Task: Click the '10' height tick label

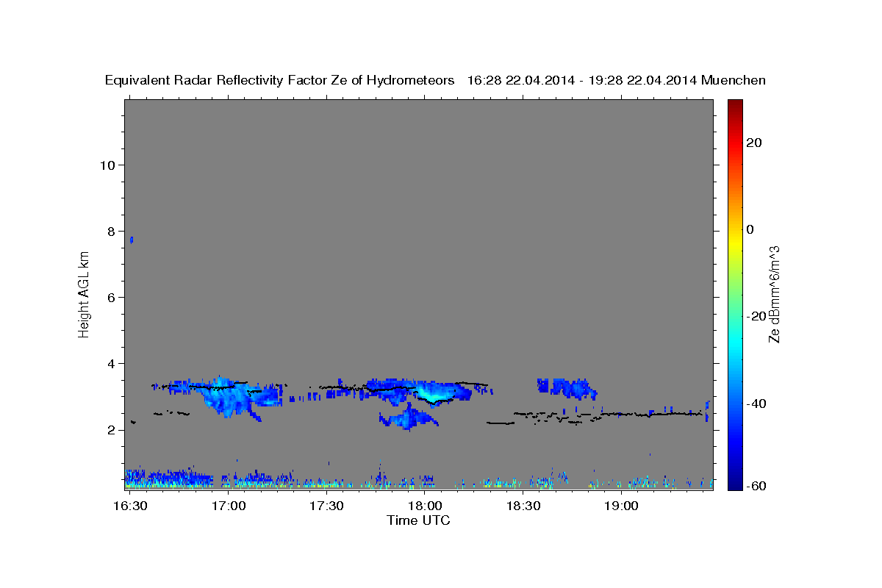Action: pos(107,165)
